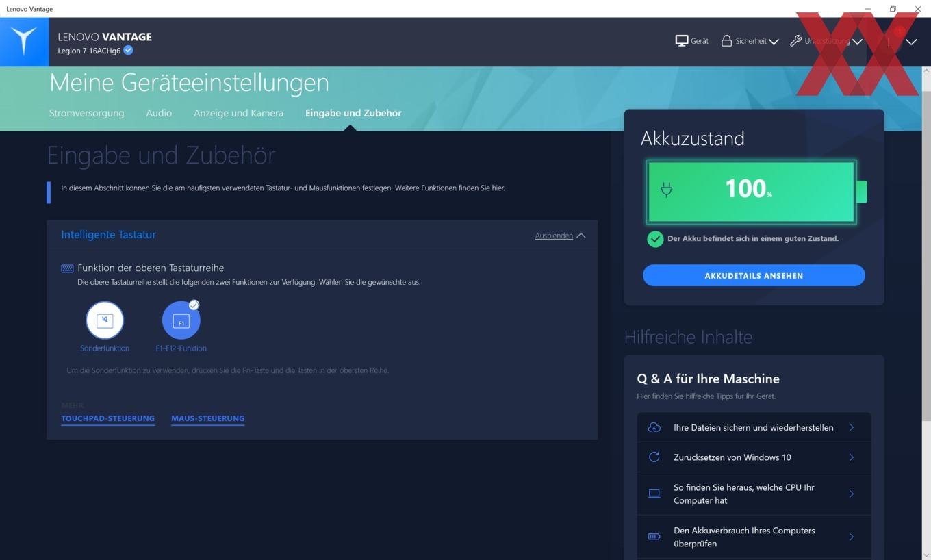Open Zurücksetzen von Windows 10 article
Image resolution: width=931 pixels, height=560 pixels.
(x=754, y=457)
